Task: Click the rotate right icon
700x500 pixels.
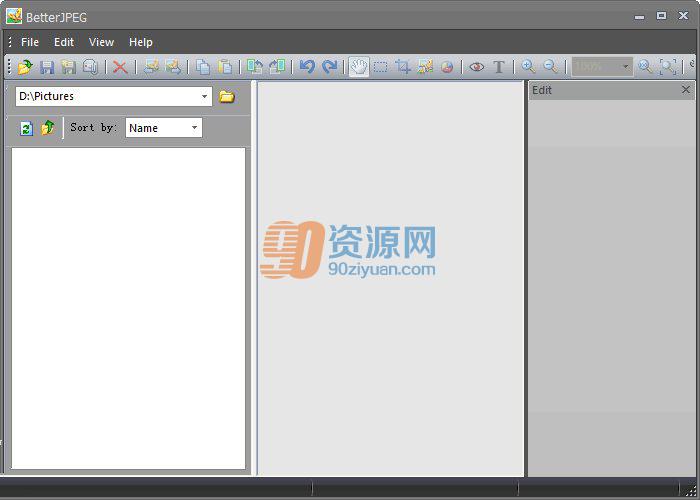Action: 277,67
